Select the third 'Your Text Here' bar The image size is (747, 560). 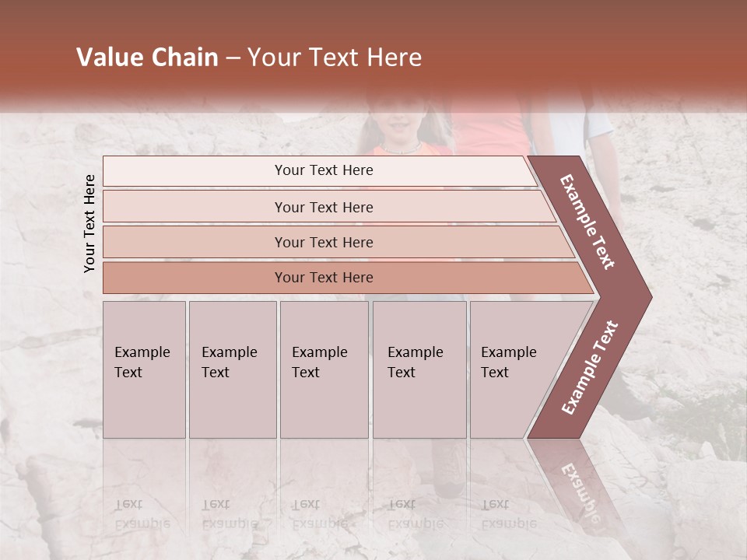pyautogui.click(x=338, y=242)
